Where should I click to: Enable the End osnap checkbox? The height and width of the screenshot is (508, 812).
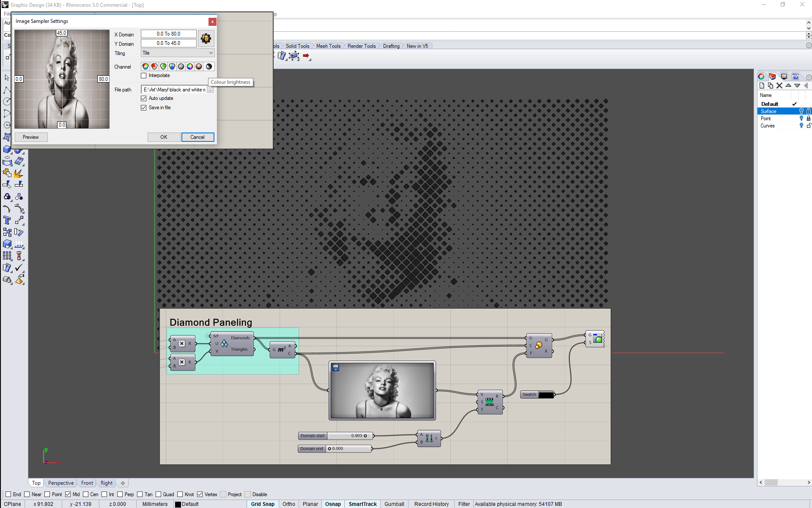pyautogui.click(x=8, y=494)
